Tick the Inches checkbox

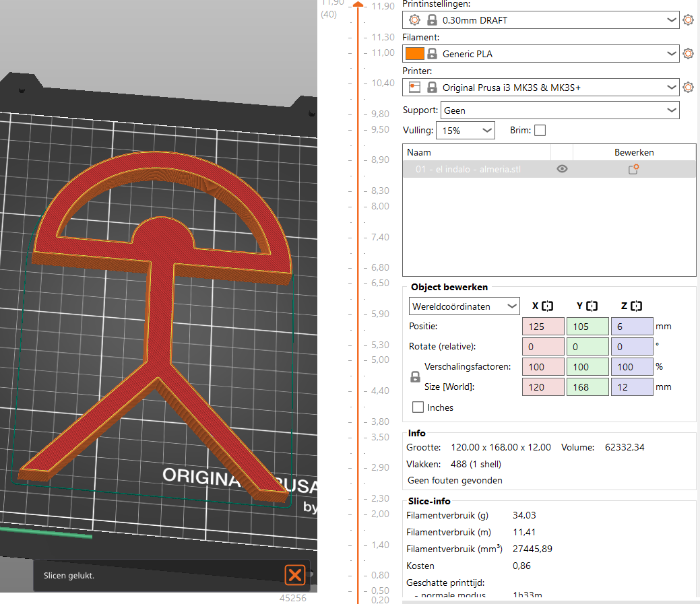(x=418, y=407)
